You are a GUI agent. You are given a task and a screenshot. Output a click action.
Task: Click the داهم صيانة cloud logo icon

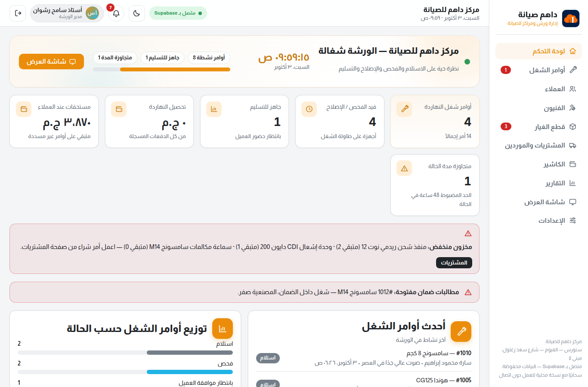click(x=571, y=19)
